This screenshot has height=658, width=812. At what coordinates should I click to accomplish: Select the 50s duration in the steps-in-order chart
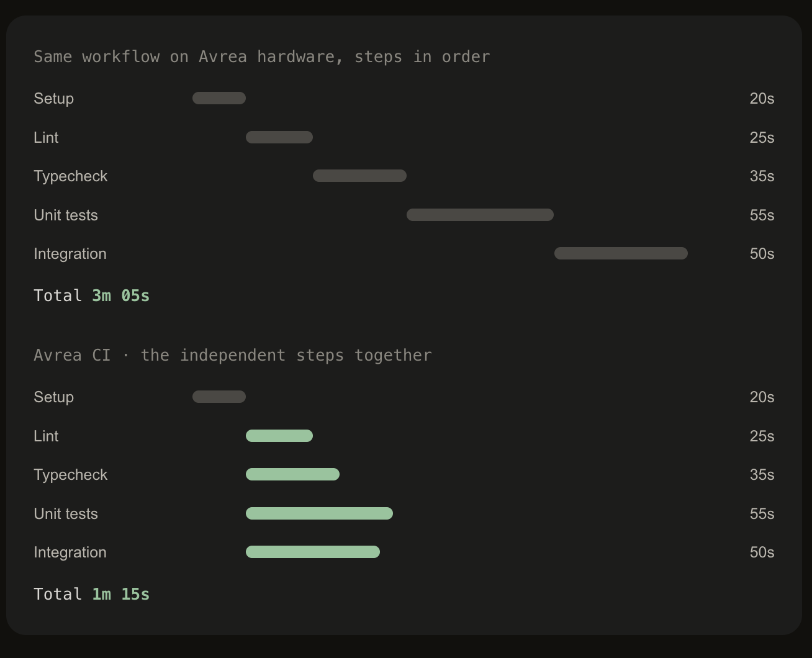pos(762,254)
